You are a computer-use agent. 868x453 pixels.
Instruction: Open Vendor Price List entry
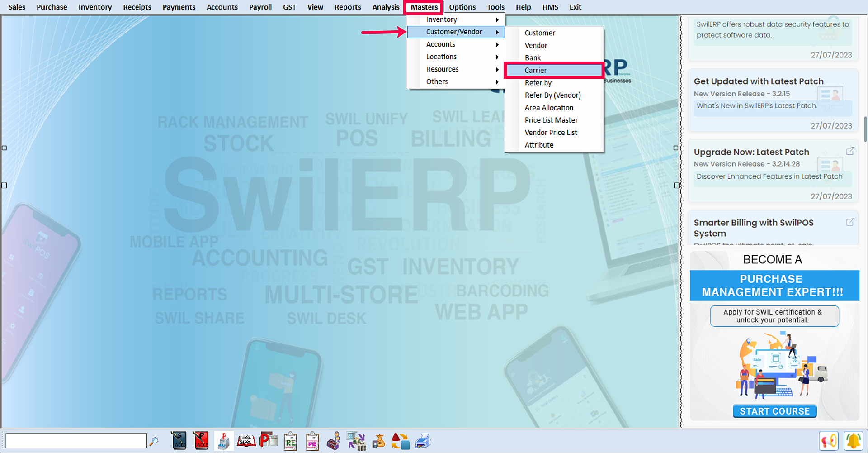click(x=554, y=133)
